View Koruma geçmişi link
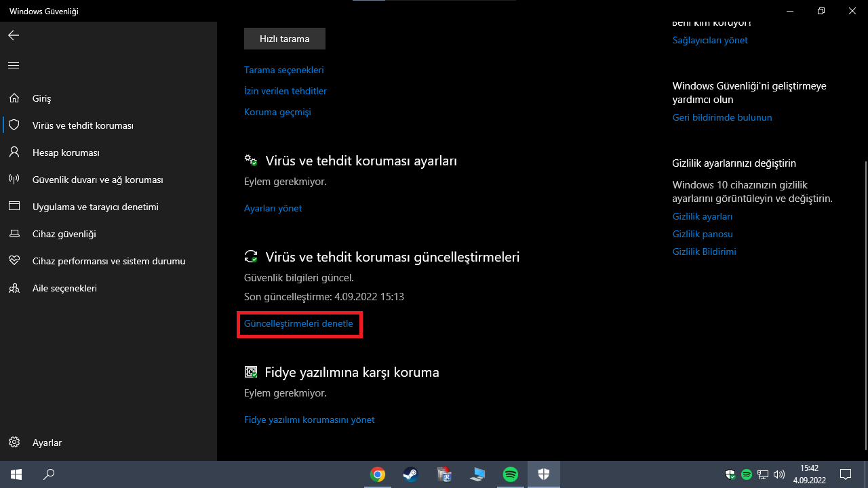The image size is (868, 488). point(277,112)
